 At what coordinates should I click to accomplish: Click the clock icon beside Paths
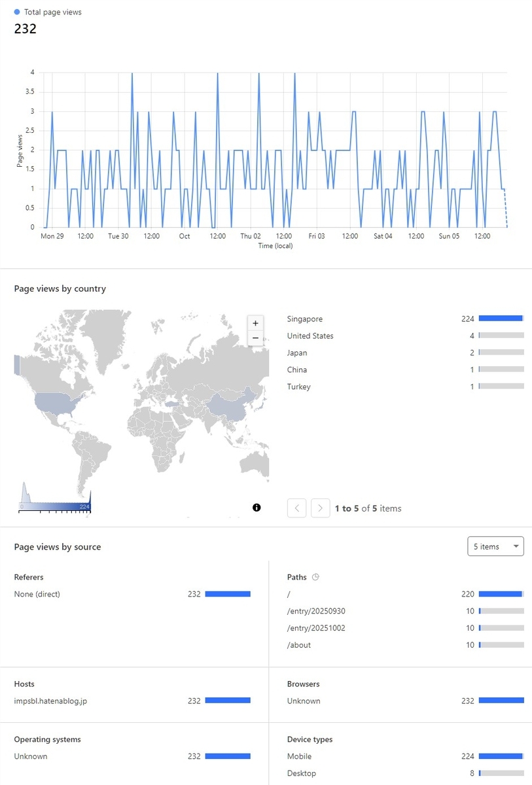[315, 578]
